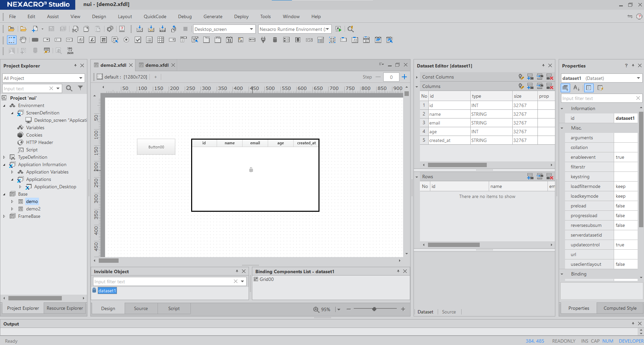
Task: Select the Radio component tool
Action: (x=126, y=40)
